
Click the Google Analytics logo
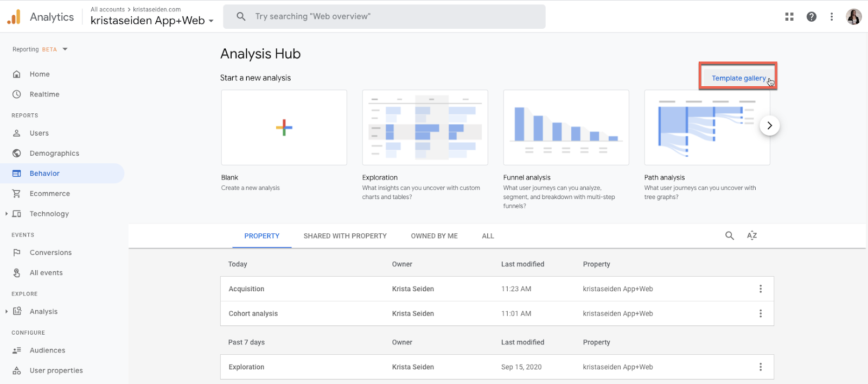(x=14, y=17)
